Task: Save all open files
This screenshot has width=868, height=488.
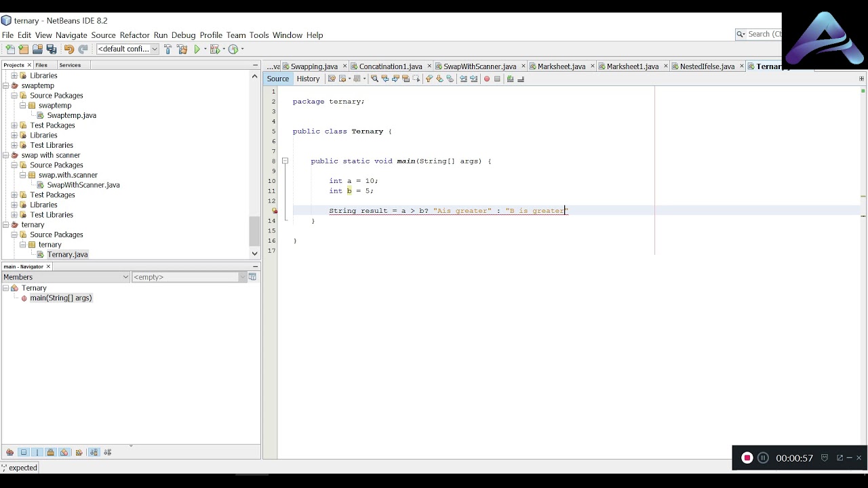Action: click(51, 49)
